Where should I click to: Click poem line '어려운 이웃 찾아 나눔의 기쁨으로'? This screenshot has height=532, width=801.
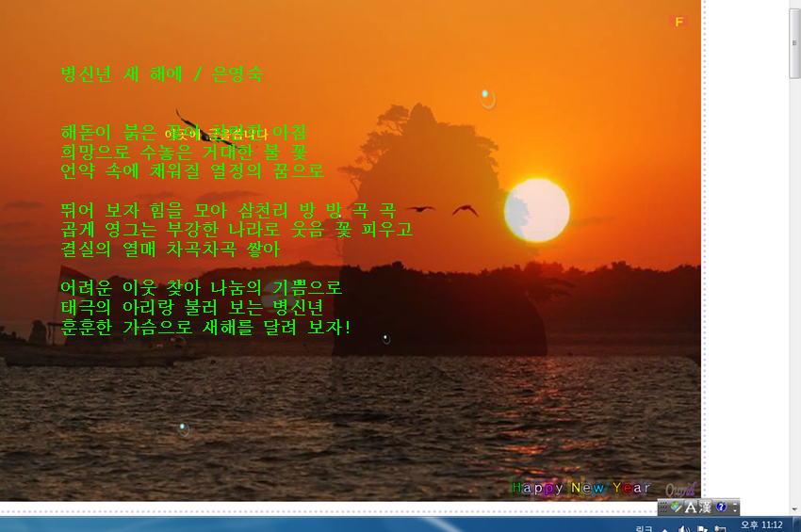pos(202,288)
